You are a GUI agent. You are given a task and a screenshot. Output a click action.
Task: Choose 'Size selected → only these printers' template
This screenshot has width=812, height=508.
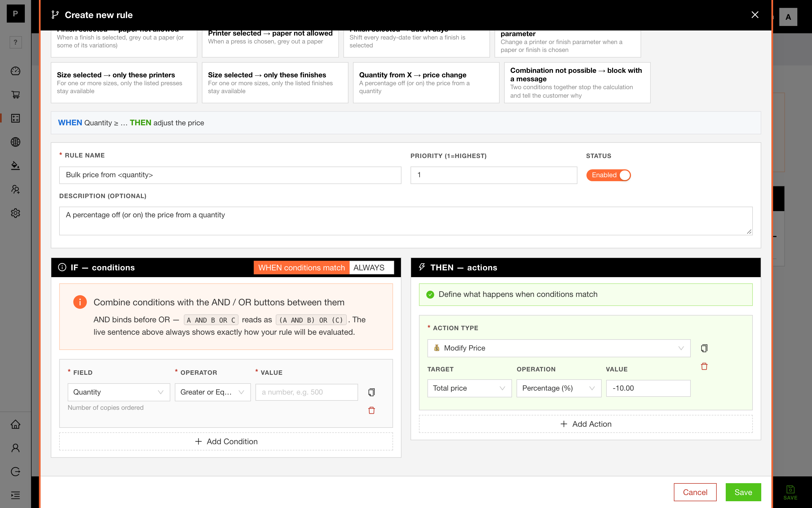click(x=124, y=83)
